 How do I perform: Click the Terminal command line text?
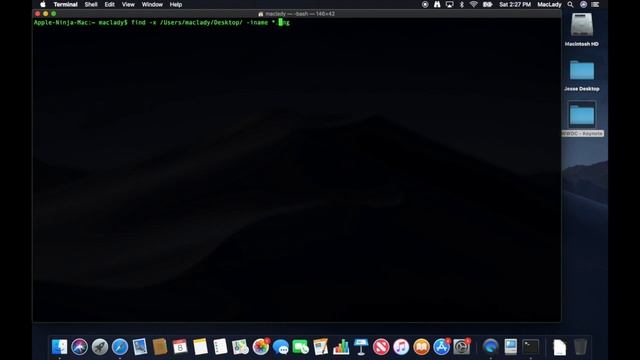[162, 22]
